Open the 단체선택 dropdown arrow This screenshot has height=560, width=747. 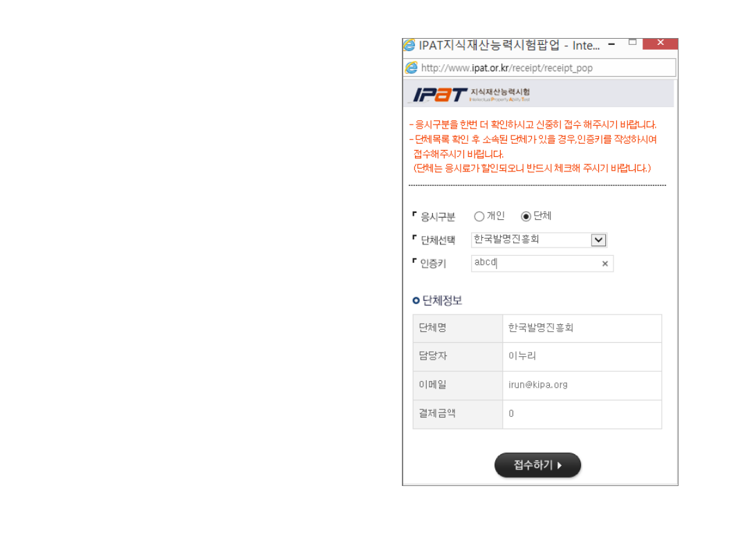[x=599, y=240]
